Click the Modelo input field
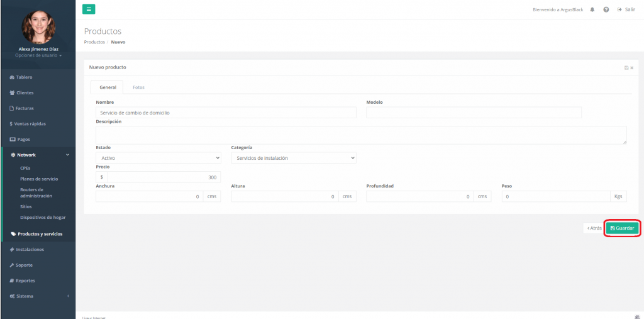644x319 pixels. point(474,113)
